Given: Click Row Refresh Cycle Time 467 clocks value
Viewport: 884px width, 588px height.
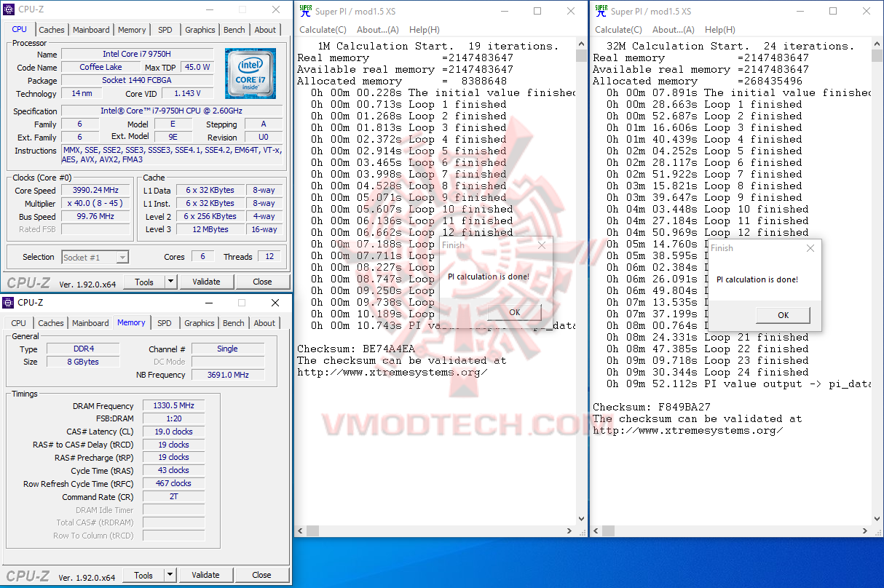Looking at the screenshot, I should (173, 483).
